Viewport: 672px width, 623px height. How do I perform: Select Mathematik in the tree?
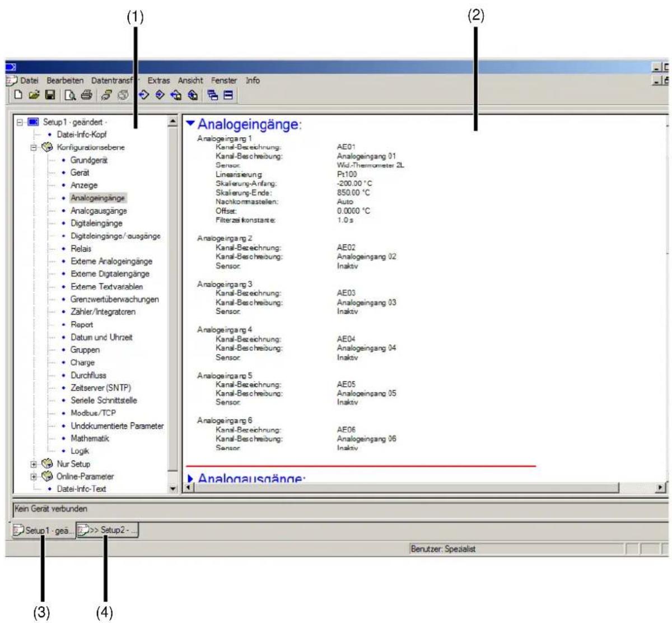tap(90, 439)
